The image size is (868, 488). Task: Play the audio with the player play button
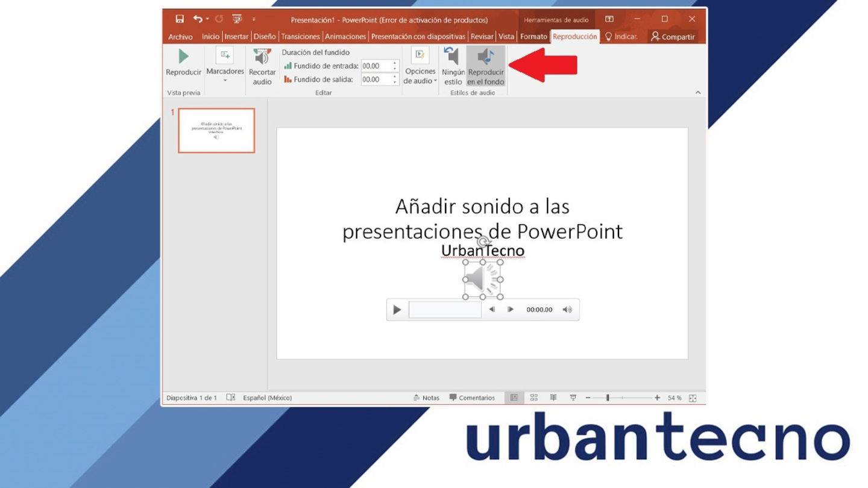point(397,310)
